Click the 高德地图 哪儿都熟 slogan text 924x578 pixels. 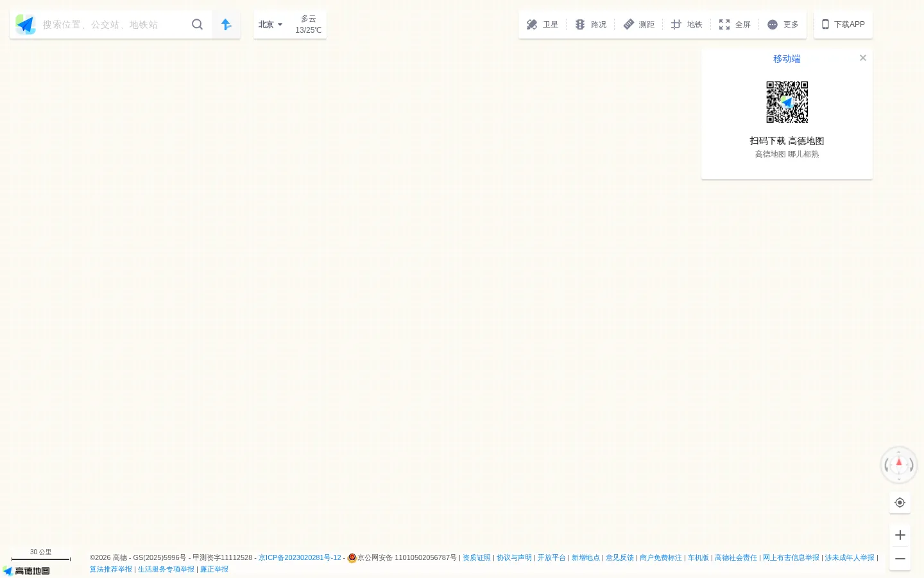point(787,154)
